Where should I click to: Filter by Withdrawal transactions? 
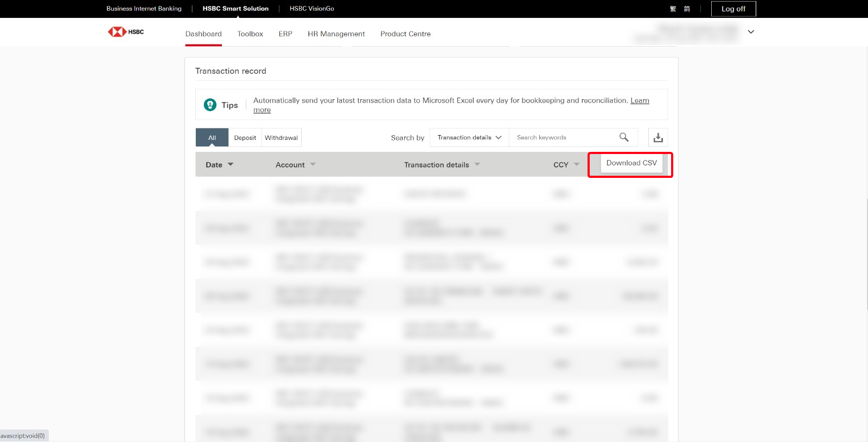pyautogui.click(x=281, y=138)
